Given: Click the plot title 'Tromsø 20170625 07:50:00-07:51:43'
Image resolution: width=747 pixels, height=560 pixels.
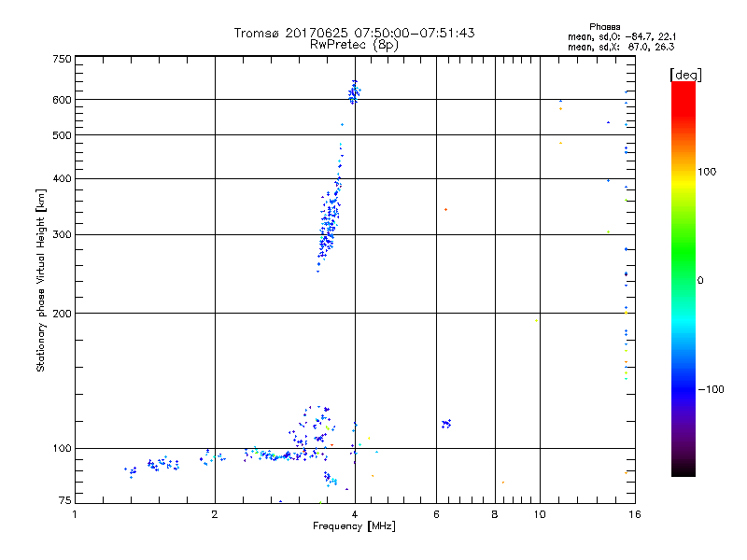Looking at the screenshot, I should (x=354, y=33).
